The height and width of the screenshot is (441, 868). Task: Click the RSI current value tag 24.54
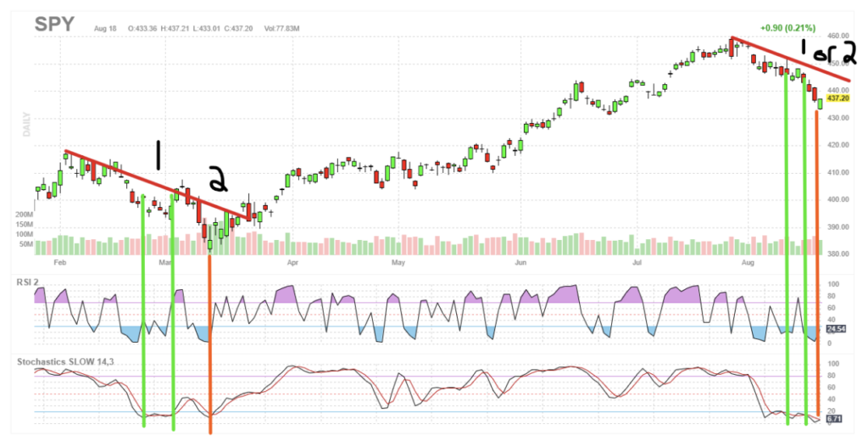pos(837,330)
